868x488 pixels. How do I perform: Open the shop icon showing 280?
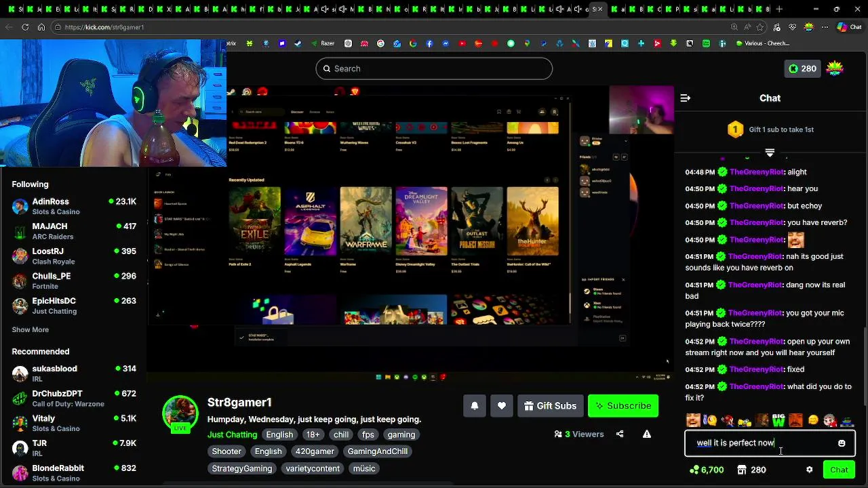pyautogui.click(x=751, y=470)
